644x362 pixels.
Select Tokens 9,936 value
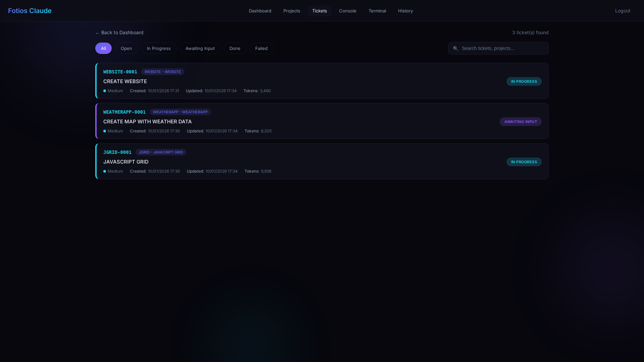266,171
